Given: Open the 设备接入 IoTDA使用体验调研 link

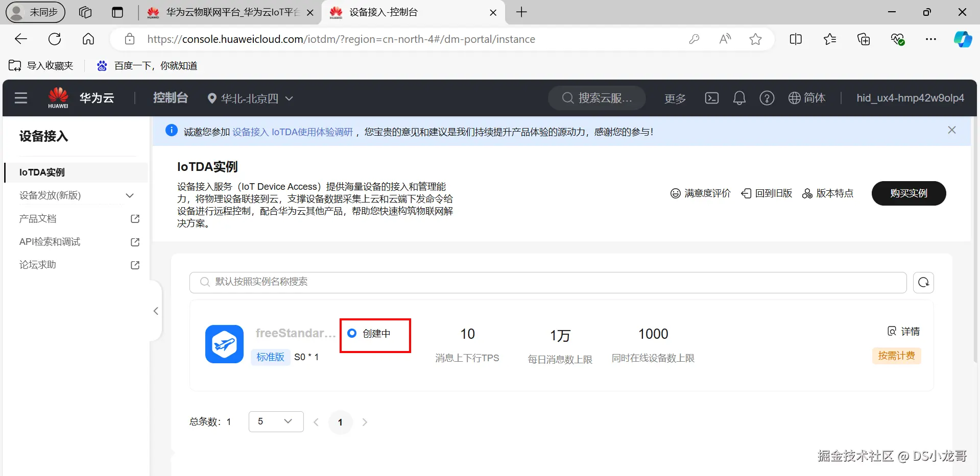Looking at the screenshot, I should pos(293,132).
